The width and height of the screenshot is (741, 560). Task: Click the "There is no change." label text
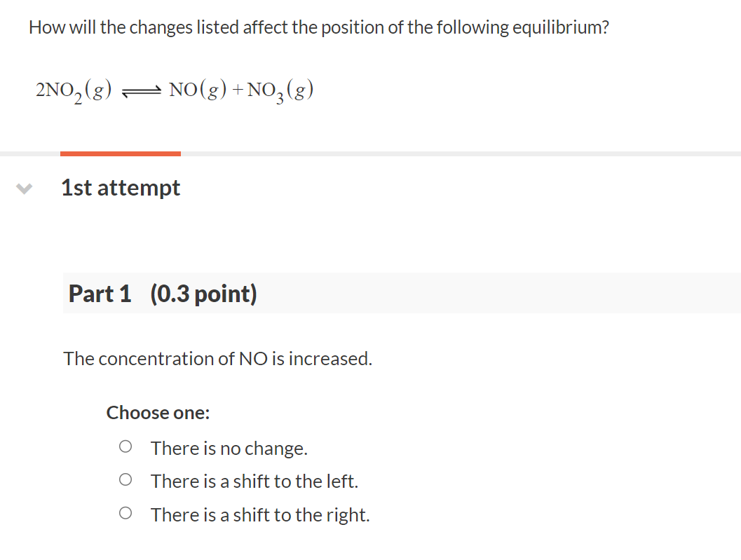(x=229, y=448)
